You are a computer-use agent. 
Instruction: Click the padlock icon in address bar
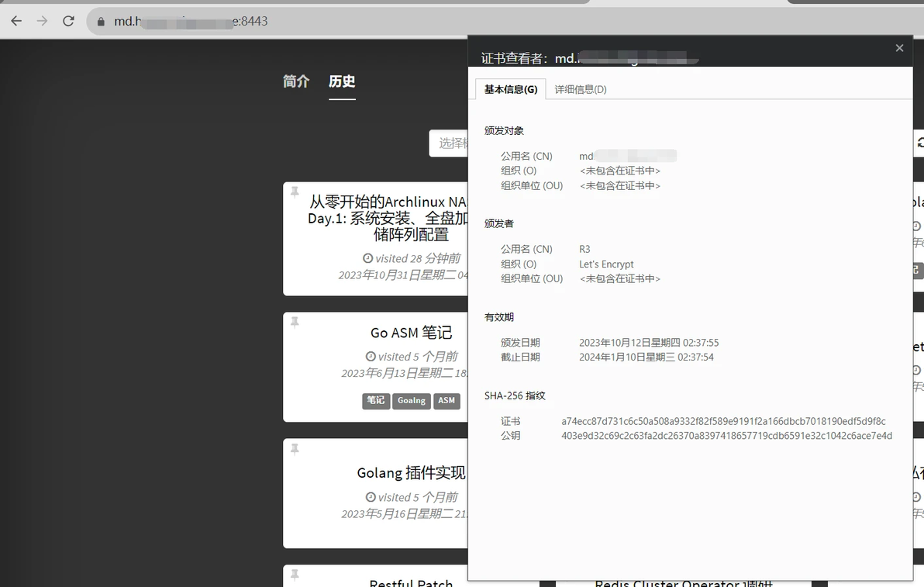pos(101,22)
